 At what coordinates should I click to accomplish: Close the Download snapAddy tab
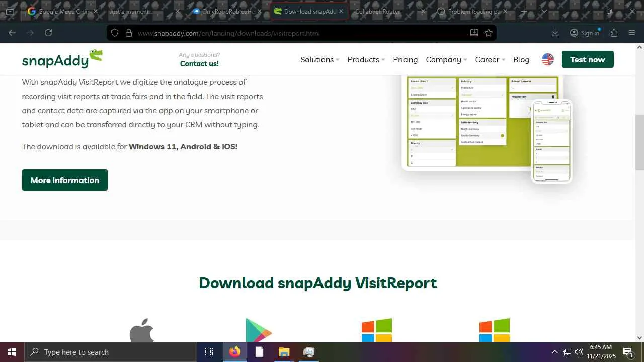click(341, 11)
